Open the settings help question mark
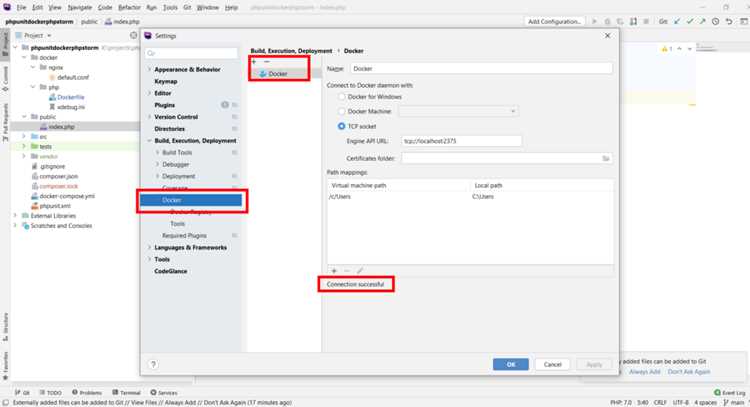Screen dimensions: 750x407 point(153,364)
